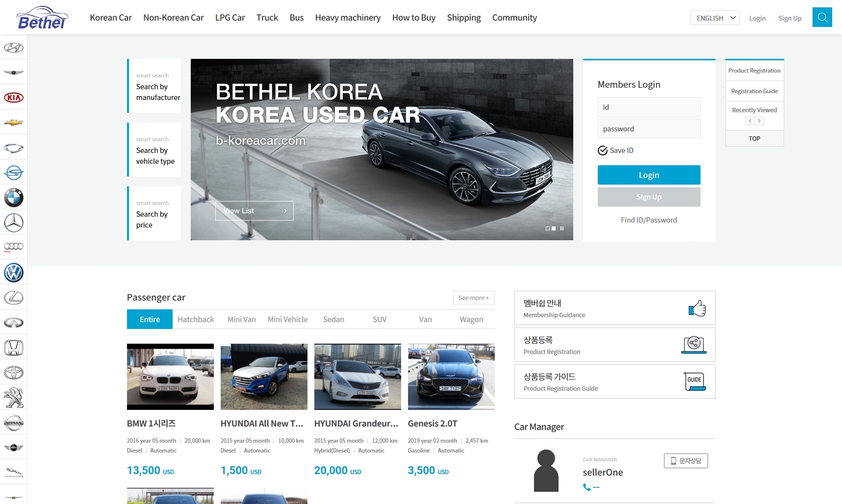
Task: Enable the Save ID checkbox
Action: pyautogui.click(x=603, y=151)
